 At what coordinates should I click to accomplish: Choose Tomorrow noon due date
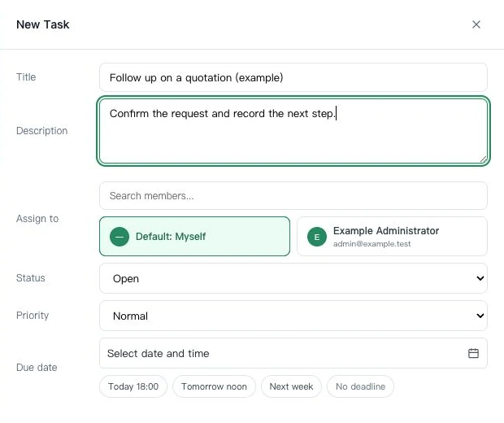214,386
